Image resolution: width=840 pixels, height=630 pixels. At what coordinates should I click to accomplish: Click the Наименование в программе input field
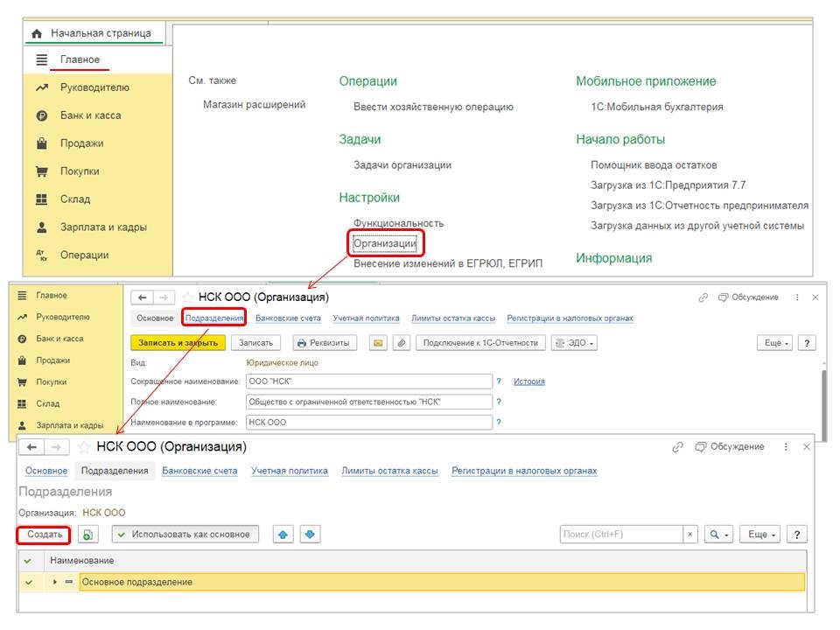click(x=368, y=422)
